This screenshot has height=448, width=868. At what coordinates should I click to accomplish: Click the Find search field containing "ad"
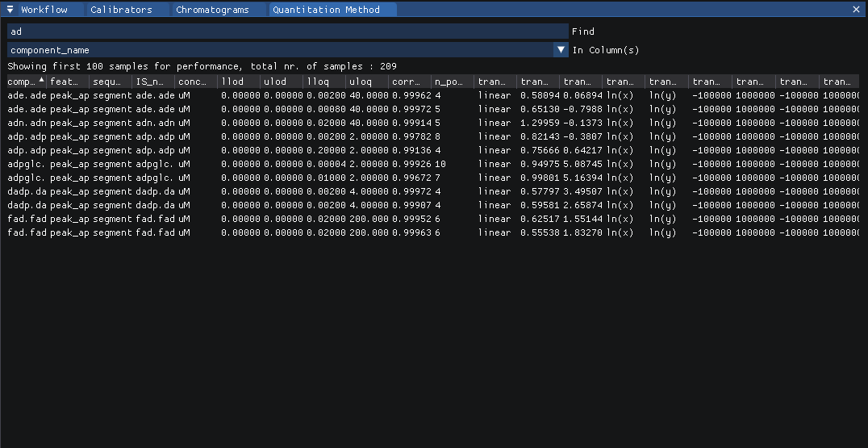point(288,31)
